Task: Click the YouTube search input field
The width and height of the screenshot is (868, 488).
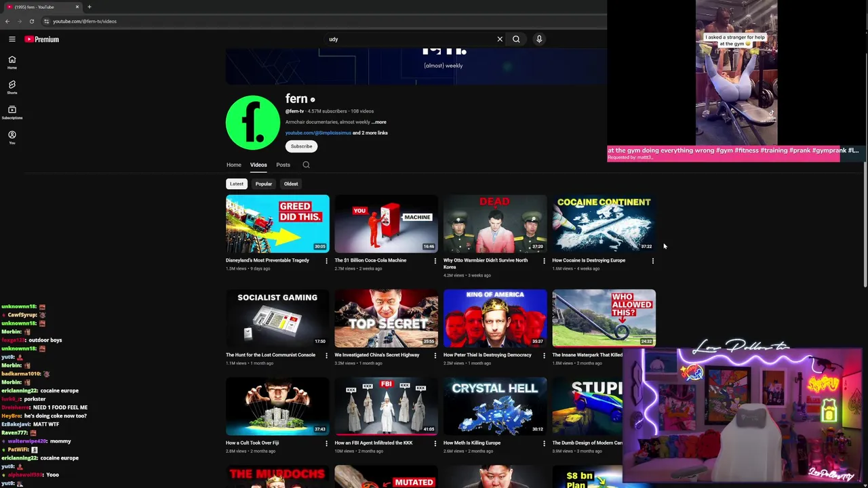Action: (410, 39)
